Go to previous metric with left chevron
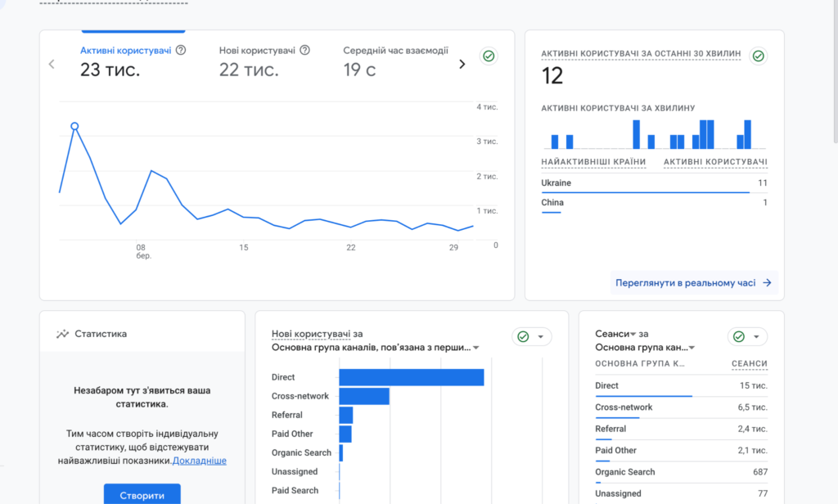Image resolution: width=838 pixels, height=504 pixels. 52,64
